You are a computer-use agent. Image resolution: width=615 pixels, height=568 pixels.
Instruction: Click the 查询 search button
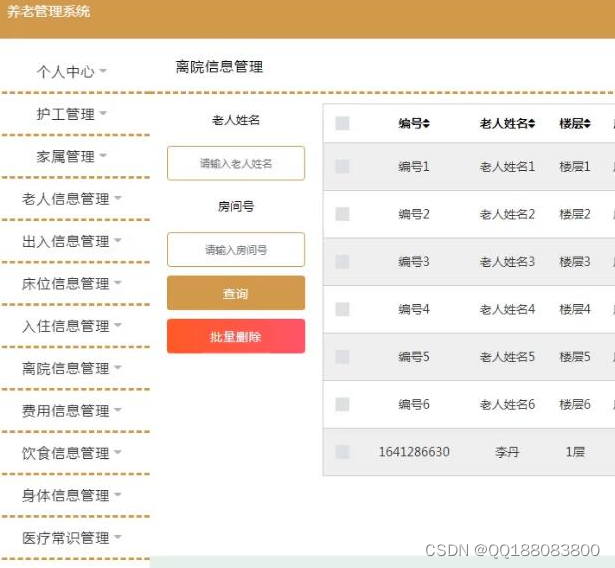click(236, 293)
